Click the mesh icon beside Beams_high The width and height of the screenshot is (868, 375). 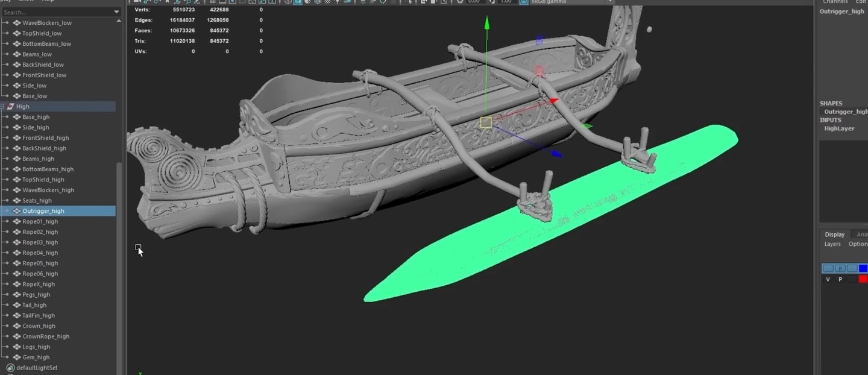[17, 159]
